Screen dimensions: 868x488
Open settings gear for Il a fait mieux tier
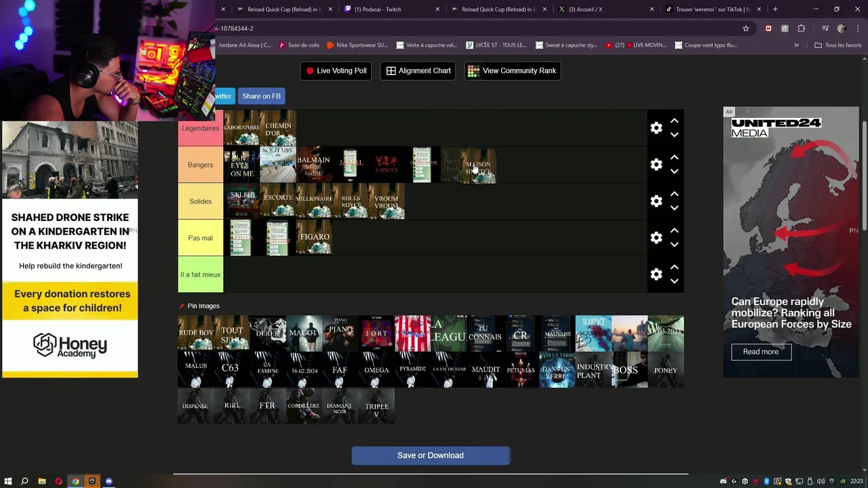[x=656, y=274]
